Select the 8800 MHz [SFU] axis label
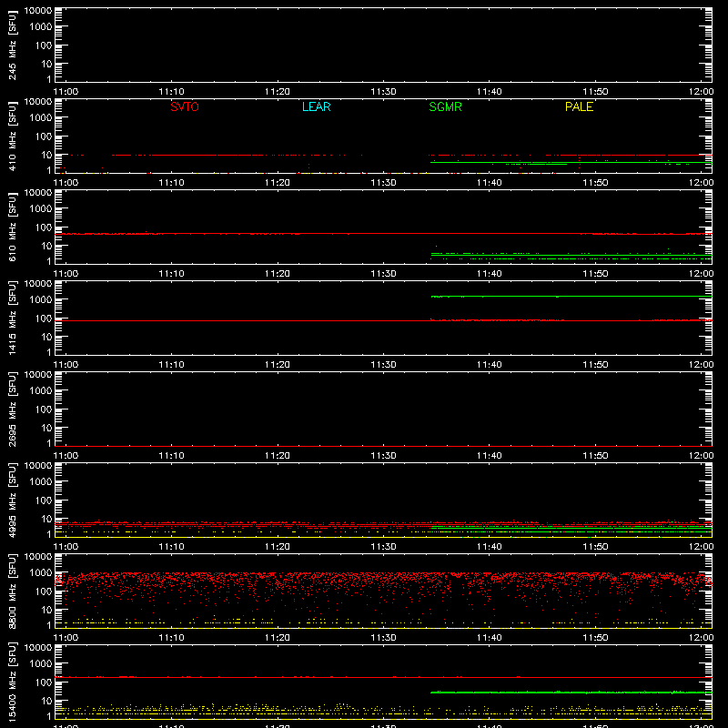This screenshot has height=728, width=728. (12, 591)
